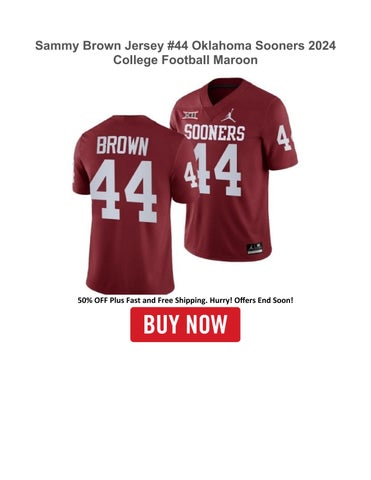Click the large 44 under the SOONERS text
Screen dimensions: 371x480
pyautogui.click(x=217, y=169)
